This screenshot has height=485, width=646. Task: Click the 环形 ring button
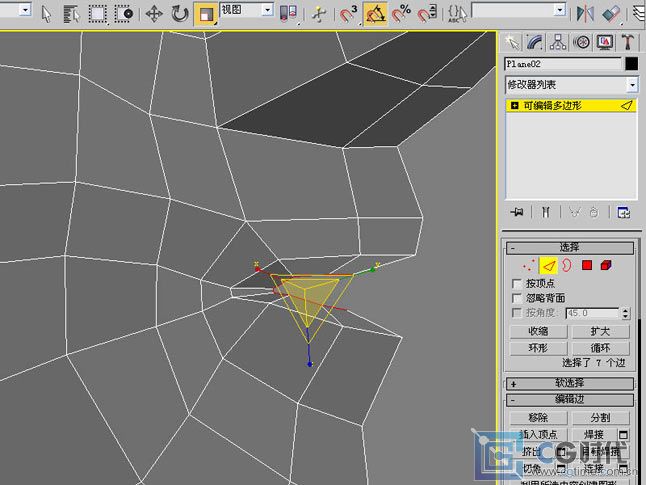pyautogui.click(x=538, y=349)
